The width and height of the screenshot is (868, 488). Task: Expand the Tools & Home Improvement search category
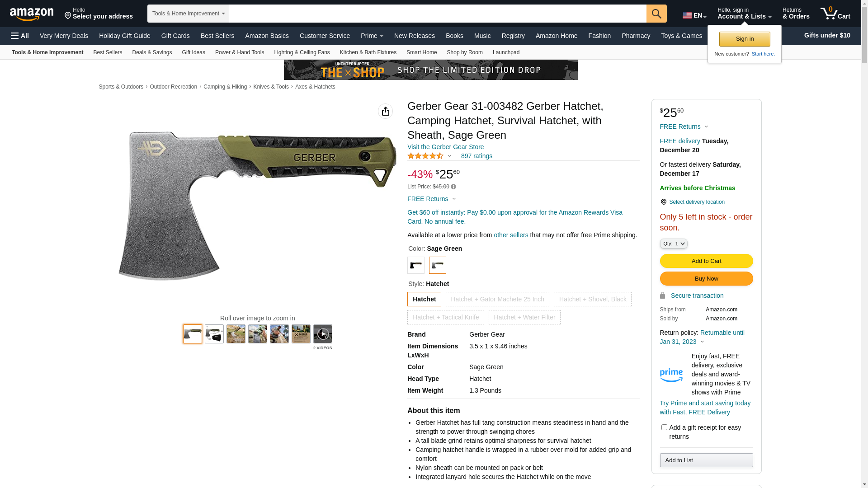(188, 14)
